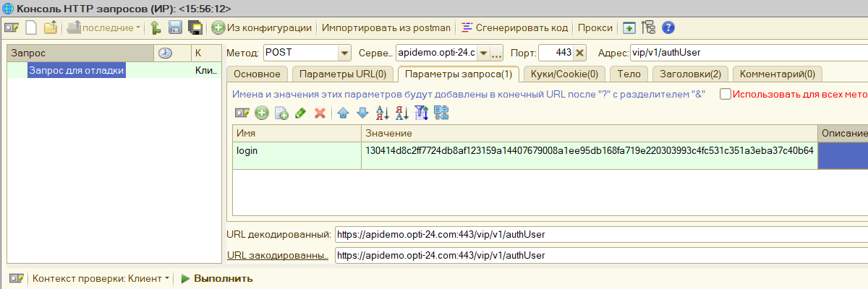The height and width of the screenshot is (289, 868).
Task: Open the Тело tab
Action: 629,74
